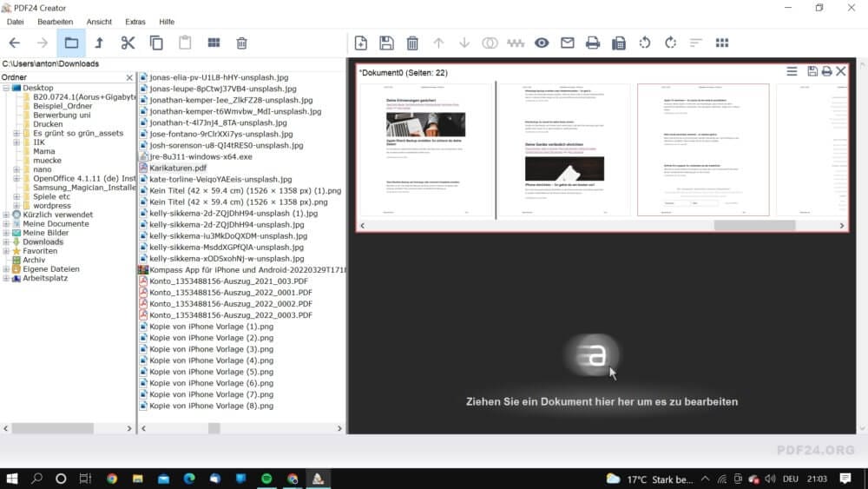
Task: Send document by email envelope icon
Action: coord(568,43)
